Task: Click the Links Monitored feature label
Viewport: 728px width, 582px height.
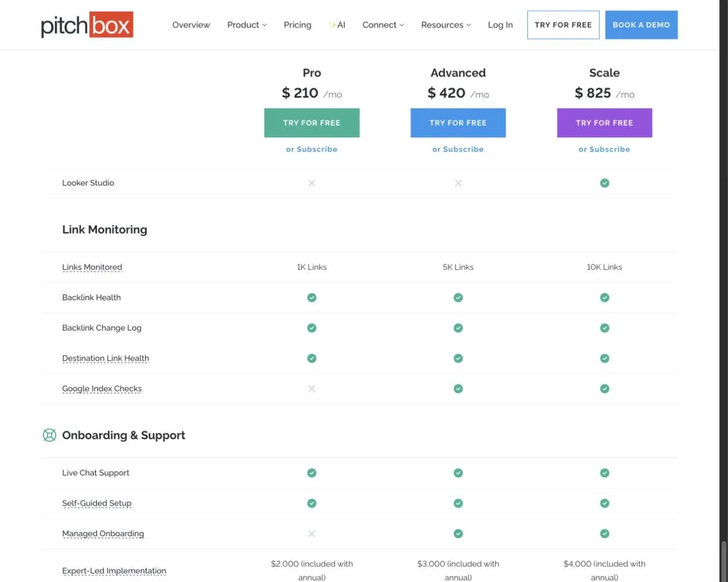Action: pos(92,267)
